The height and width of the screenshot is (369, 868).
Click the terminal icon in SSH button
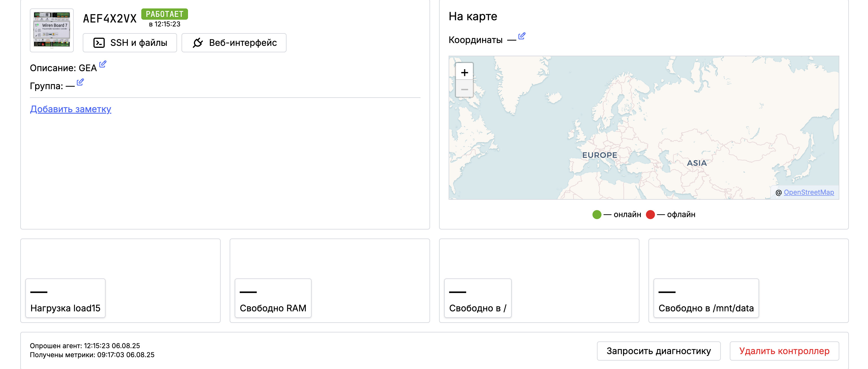(x=99, y=43)
